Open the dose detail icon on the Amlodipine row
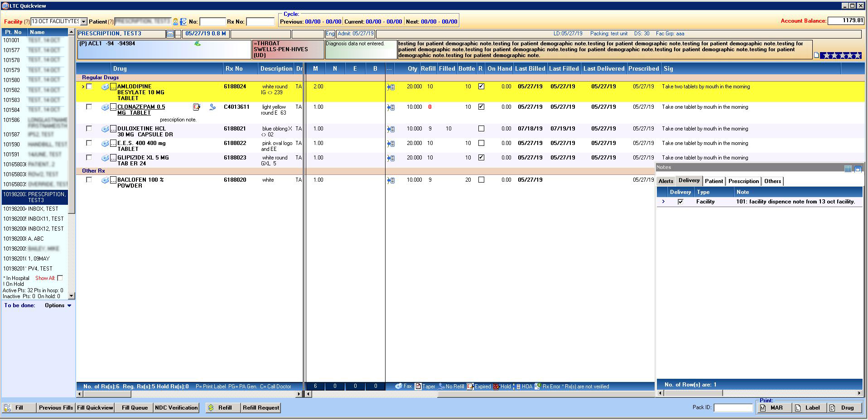 [391, 87]
